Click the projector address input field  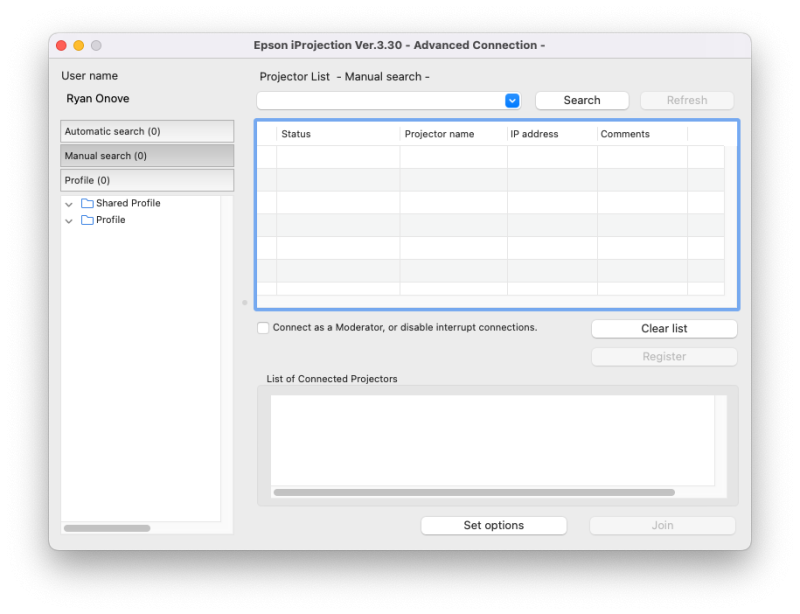pos(380,100)
